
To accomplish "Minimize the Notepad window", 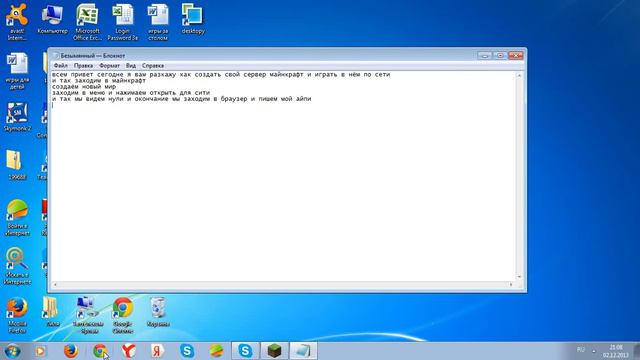I will [x=484, y=56].
